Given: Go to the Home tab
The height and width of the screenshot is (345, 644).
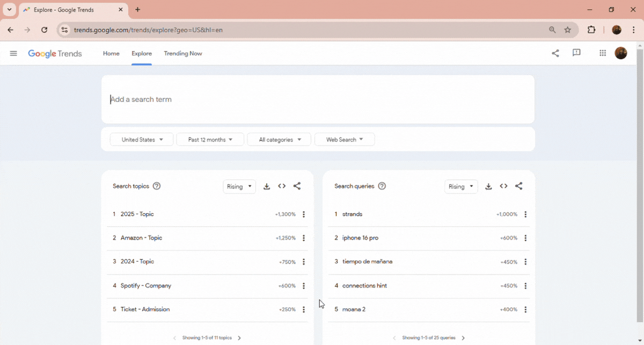Looking at the screenshot, I should (111, 54).
